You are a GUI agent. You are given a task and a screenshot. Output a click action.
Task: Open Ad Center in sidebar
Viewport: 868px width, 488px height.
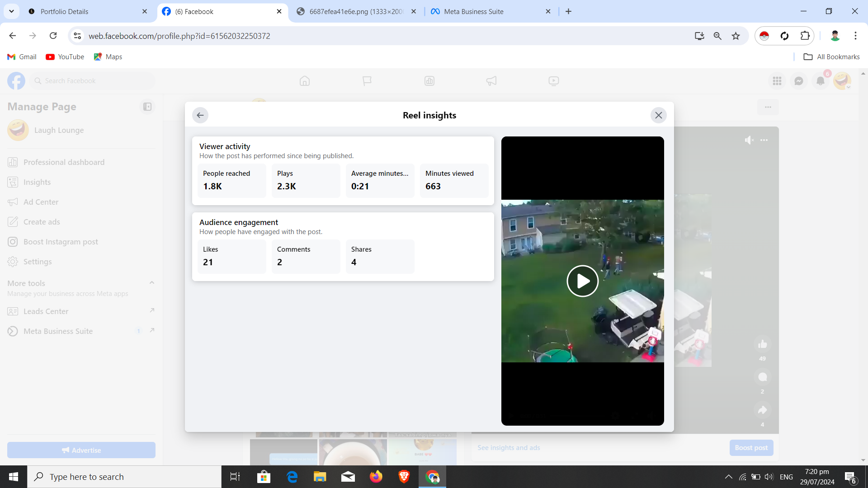[x=81, y=202]
